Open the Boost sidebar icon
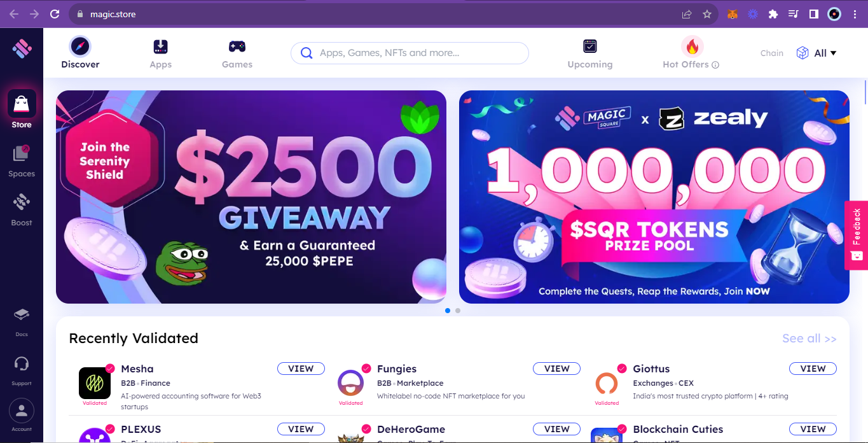Image resolution: width=868 pixels, height=443 pixels. (x=22, y=210)
